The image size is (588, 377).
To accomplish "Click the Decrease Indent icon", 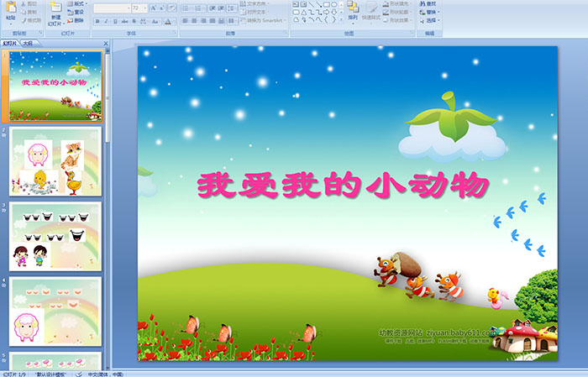I will (x=213, y=8).
